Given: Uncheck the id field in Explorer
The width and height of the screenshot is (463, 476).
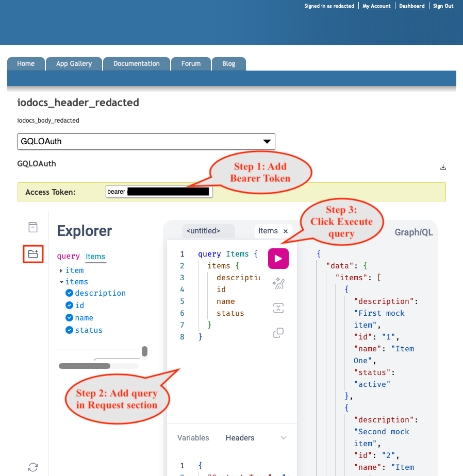Looking at the screenshot, I should (x=69, y=305).
